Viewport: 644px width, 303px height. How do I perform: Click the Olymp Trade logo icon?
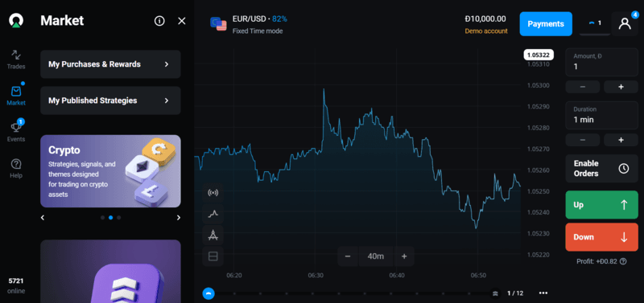pos(16,21)
